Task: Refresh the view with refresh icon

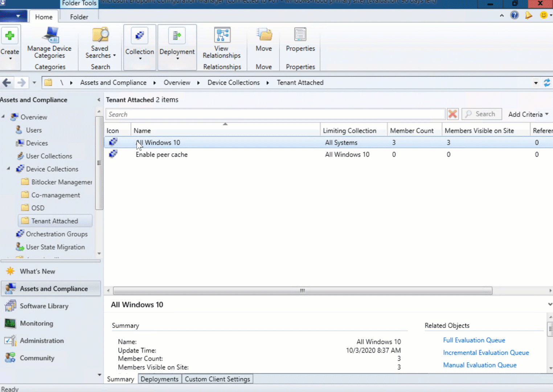Action: tap(547, 83)
